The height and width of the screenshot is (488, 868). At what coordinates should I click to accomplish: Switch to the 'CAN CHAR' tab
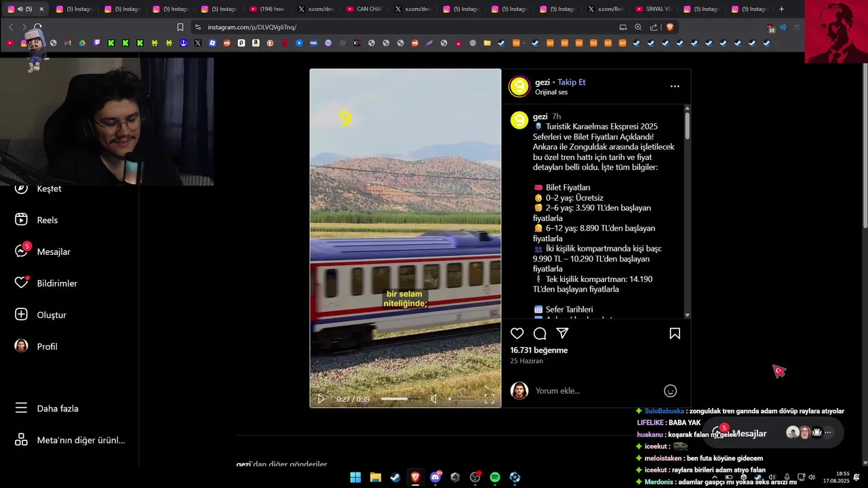point(364,9)
